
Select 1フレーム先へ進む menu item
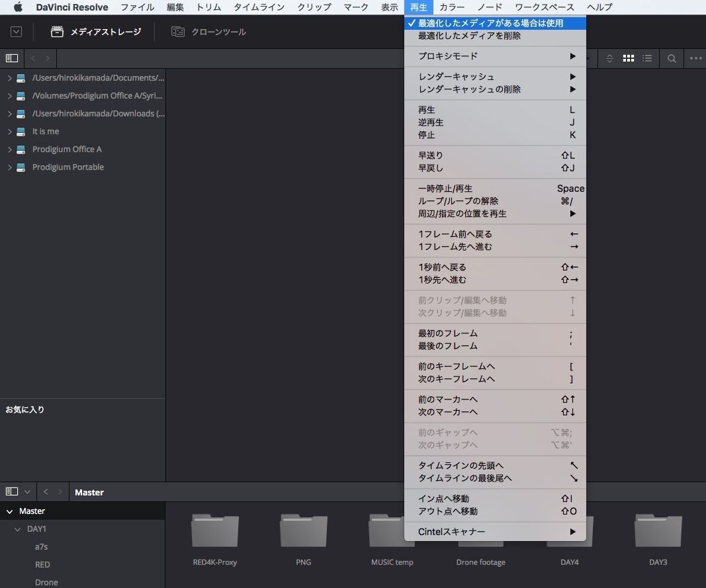pyautogui.click(x=496, y=247)
